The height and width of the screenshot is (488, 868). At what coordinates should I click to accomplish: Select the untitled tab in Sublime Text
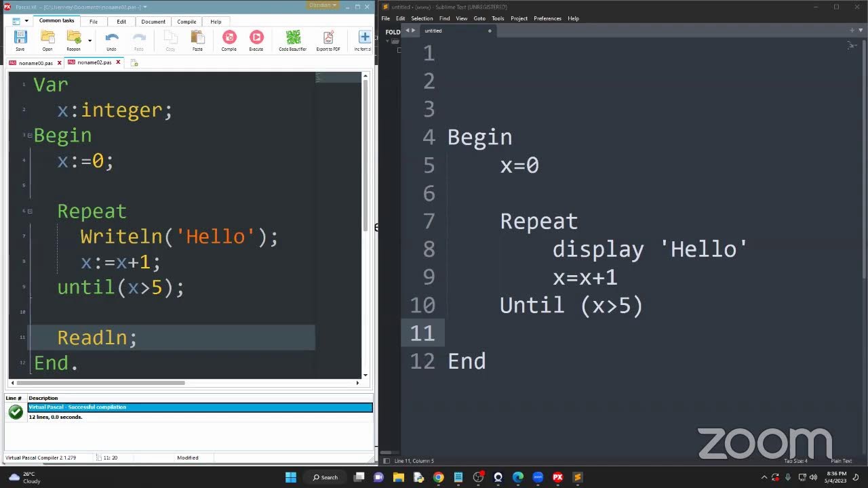tap(458, 30)
